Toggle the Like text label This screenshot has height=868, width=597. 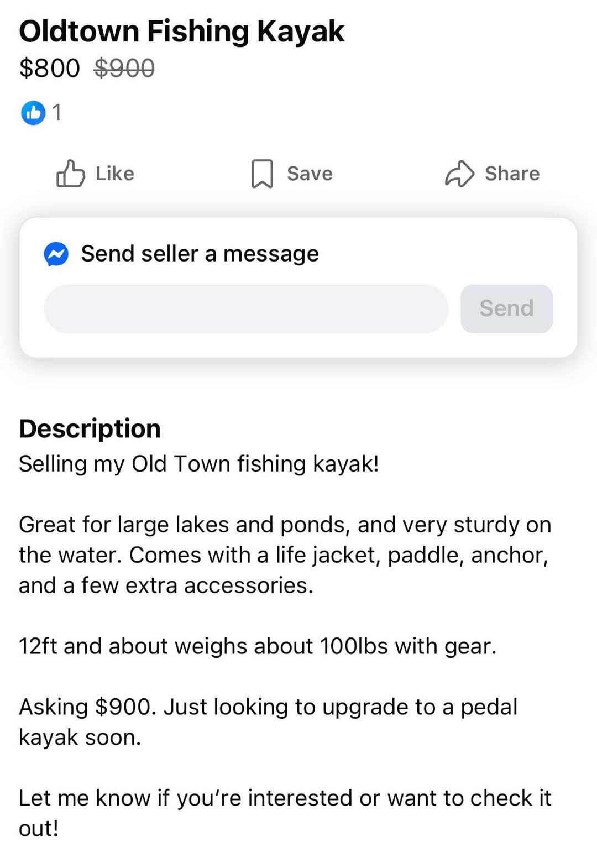pyautogui.click(x=114, y=174)
